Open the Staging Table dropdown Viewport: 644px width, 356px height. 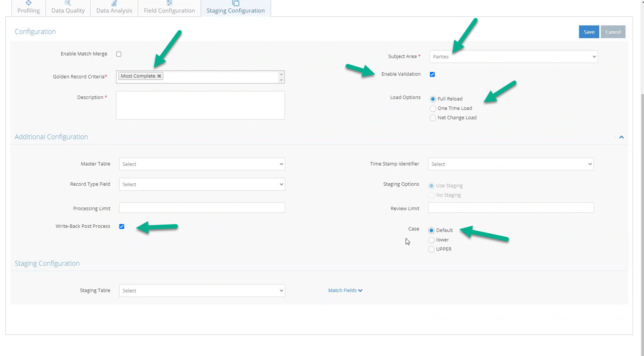coord(202,290)
